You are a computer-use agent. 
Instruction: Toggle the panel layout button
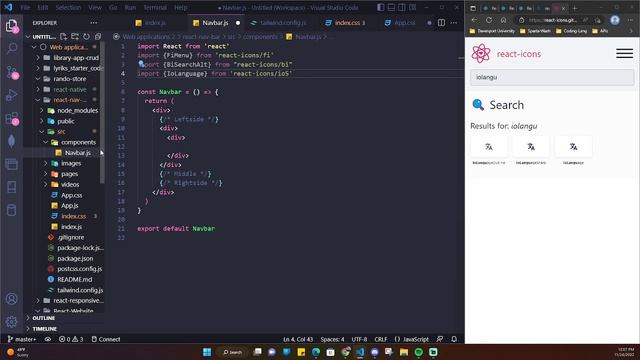(x=391, y=7)
